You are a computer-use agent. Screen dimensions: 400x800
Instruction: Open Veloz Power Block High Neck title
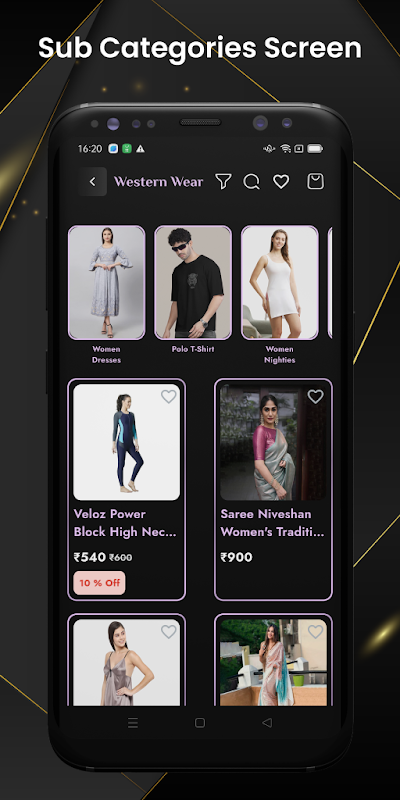126,522
